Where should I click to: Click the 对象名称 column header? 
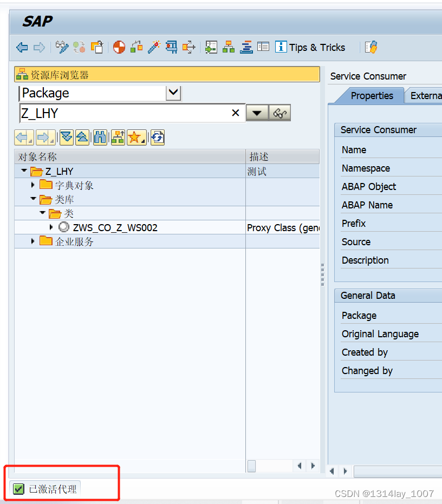click(130, 156)
